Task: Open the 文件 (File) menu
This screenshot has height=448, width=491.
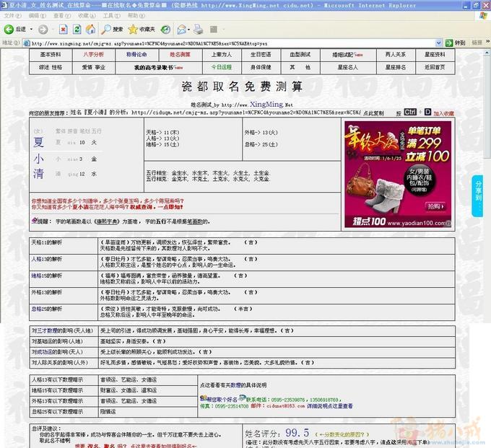Action: [12, 16]
